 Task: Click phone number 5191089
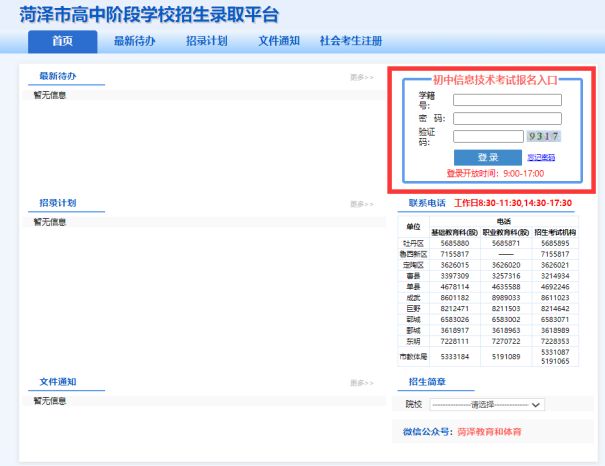pos(506,357)
